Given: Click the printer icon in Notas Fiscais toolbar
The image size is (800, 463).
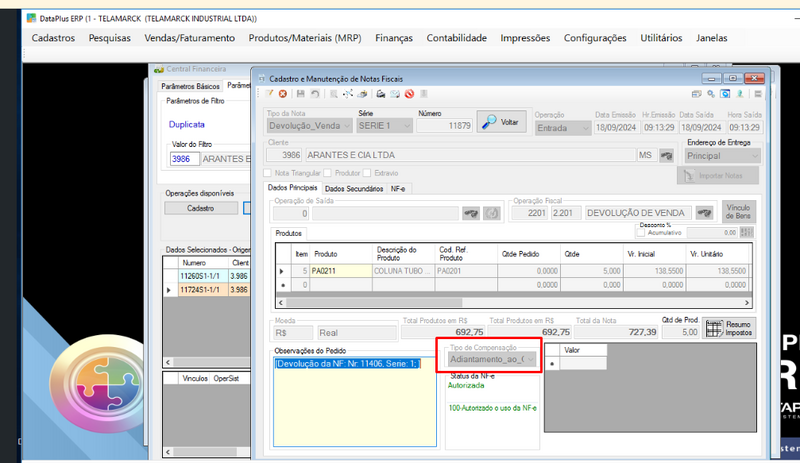Looking at the screenshot, I should click(381, 94).
